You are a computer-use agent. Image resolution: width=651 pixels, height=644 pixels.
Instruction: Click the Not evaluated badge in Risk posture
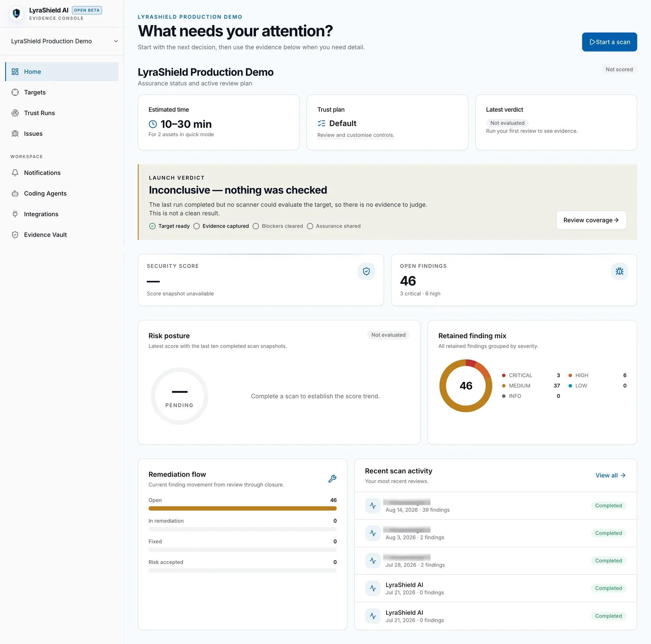tap(389, 335)
